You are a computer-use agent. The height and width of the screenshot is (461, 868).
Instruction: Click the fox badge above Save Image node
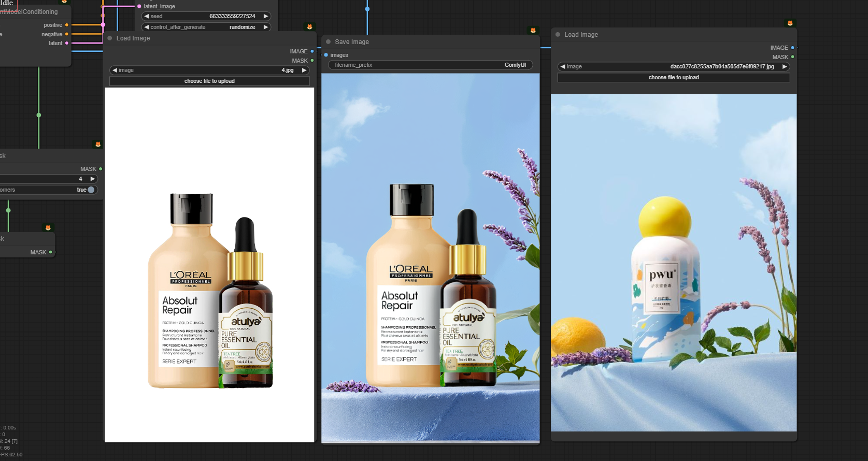(533, 31)
